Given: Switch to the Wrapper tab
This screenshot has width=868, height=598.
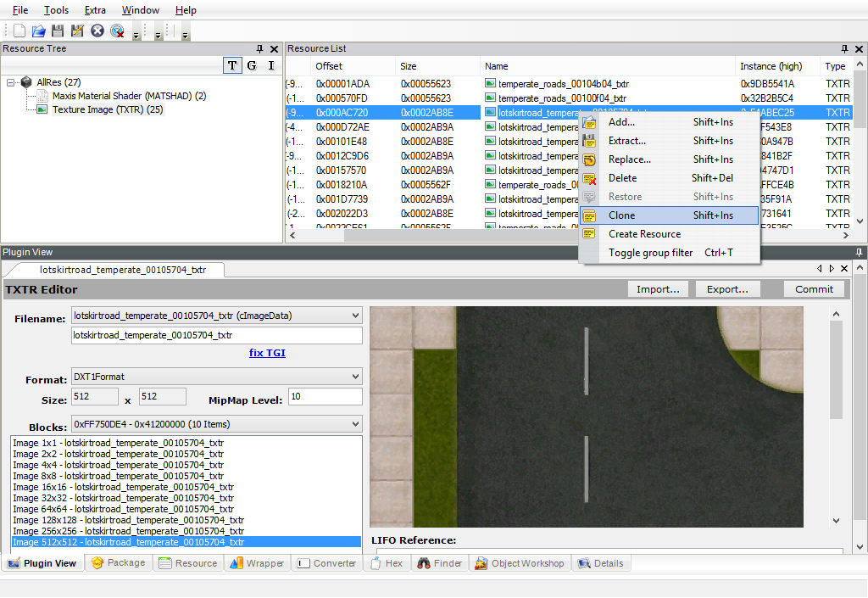Looking at the screenshot, I should (257, 563).
